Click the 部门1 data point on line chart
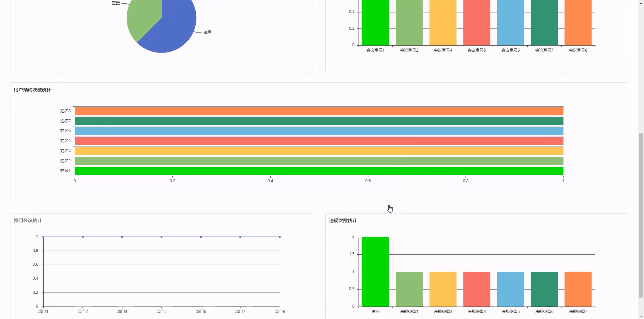Image resolution: width=644 pixels, height=319 pixels. point(43,237)
